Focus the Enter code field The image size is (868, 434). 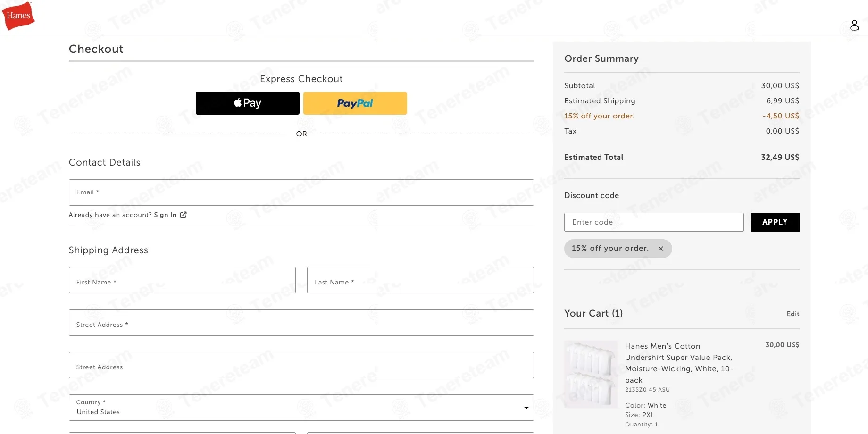[654, 222]
